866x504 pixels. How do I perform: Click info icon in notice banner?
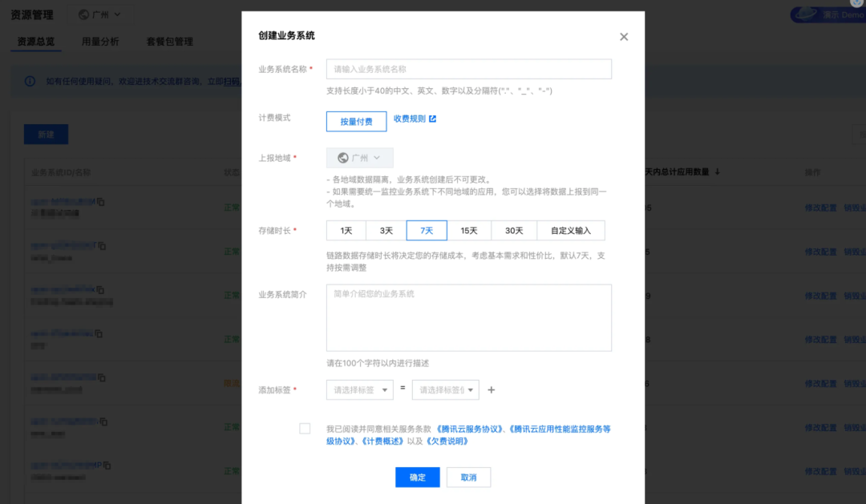point(30,81)
